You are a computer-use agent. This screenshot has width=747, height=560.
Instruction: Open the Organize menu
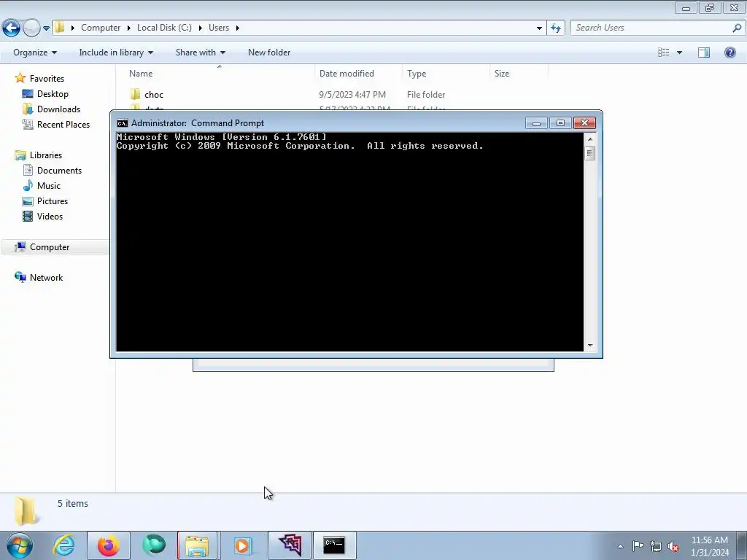click(x=35, y=52)
